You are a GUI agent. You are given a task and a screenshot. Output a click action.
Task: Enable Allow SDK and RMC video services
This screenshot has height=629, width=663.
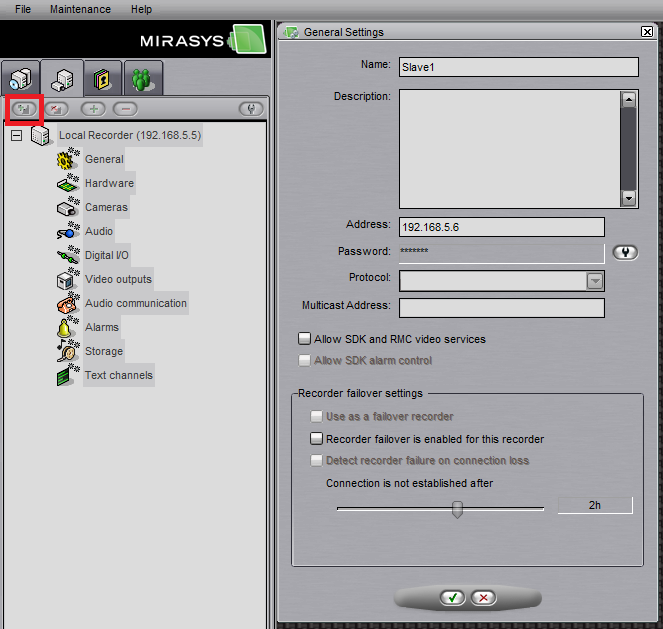tap(305, 339)
